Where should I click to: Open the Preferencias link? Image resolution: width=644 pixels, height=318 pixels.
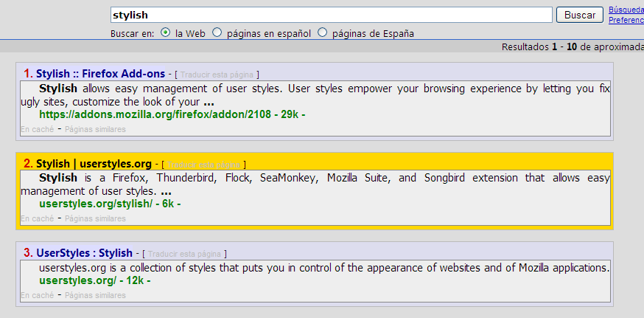tap(626, 20)
